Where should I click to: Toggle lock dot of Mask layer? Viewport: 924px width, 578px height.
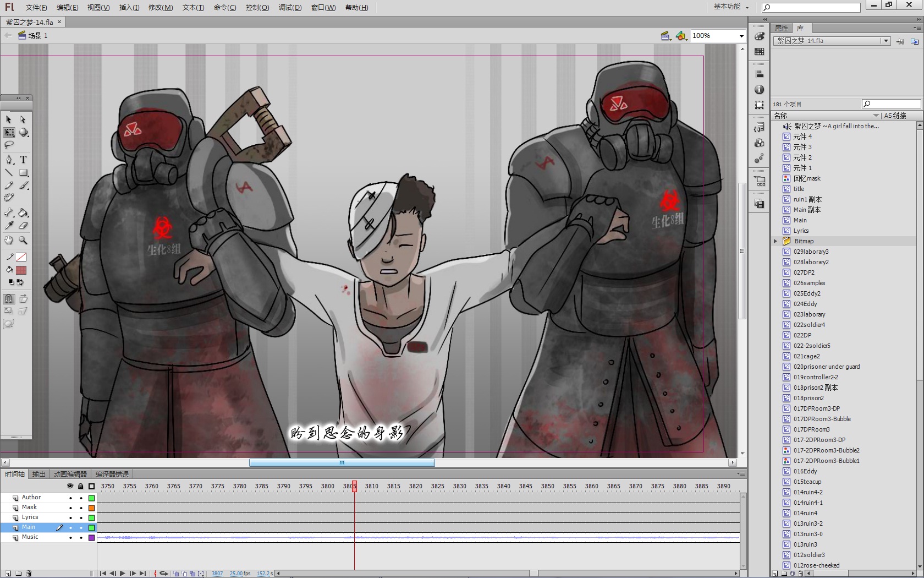(81, 508)
